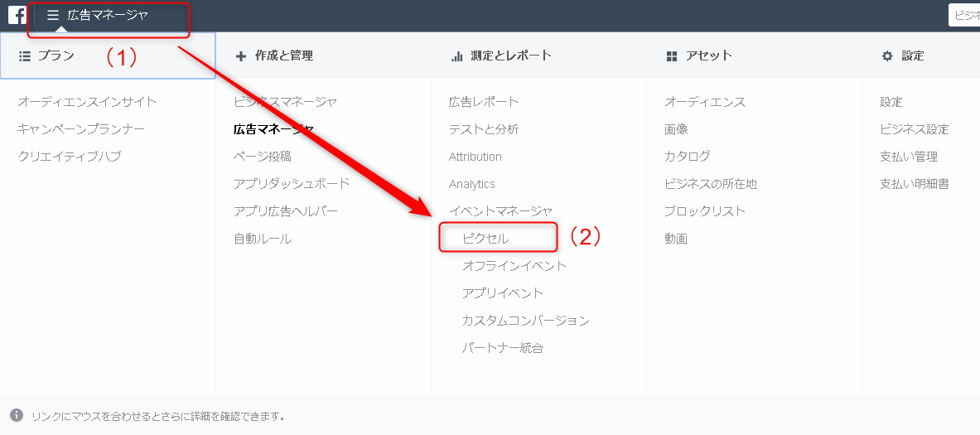Viewport: 980px width, 435px height.
Task: Click the search field at top right
Action: [x=963, y=15]
